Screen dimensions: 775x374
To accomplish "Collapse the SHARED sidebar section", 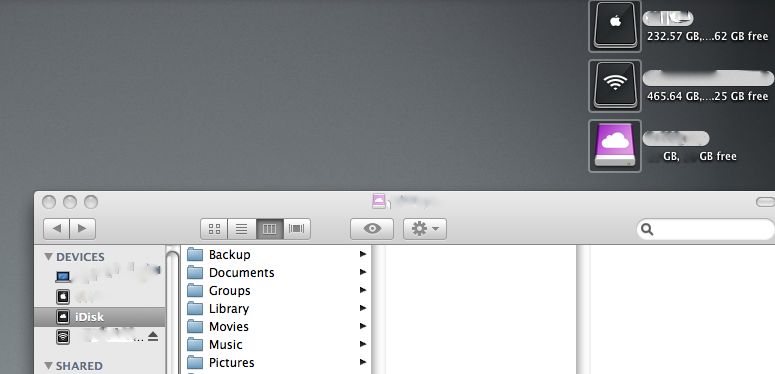I will click(x=48, y=366).
